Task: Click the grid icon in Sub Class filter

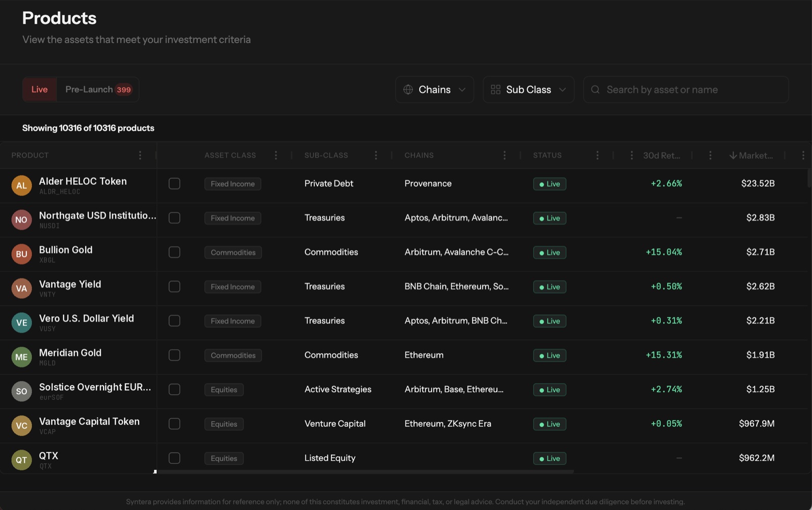Action: coord(496,89)
